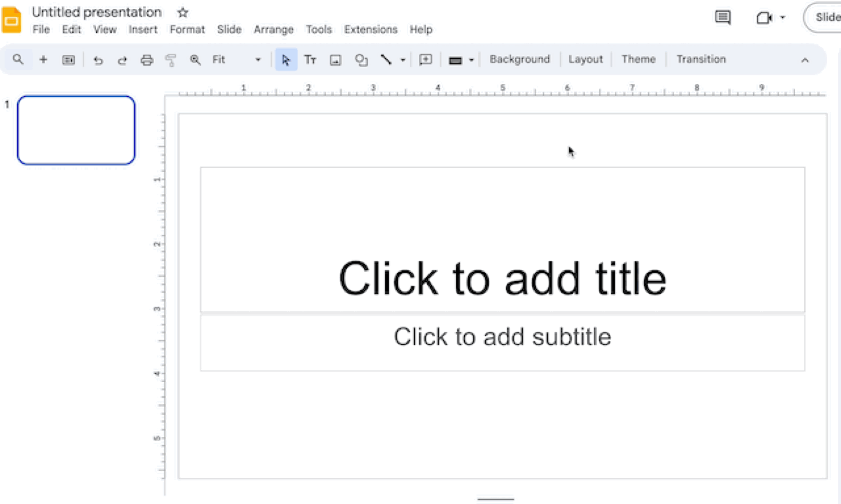Click the Theme button
The width and height of the screenshot is (841, 504).
click(x=638, y=59)
